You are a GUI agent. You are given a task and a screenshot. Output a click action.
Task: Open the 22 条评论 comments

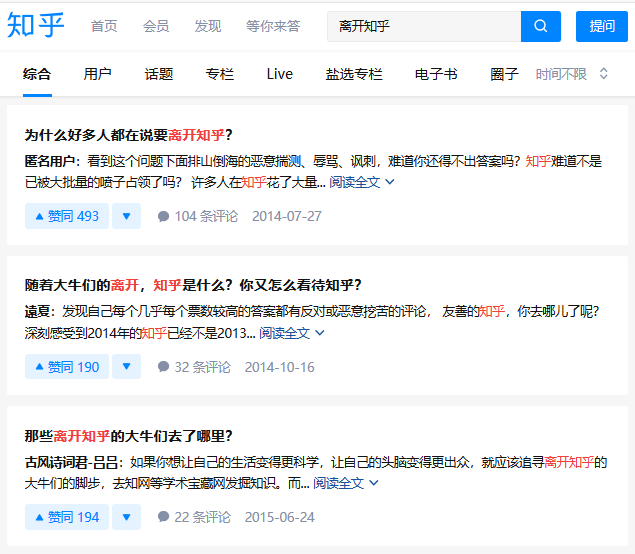click(x=194, y=517)
